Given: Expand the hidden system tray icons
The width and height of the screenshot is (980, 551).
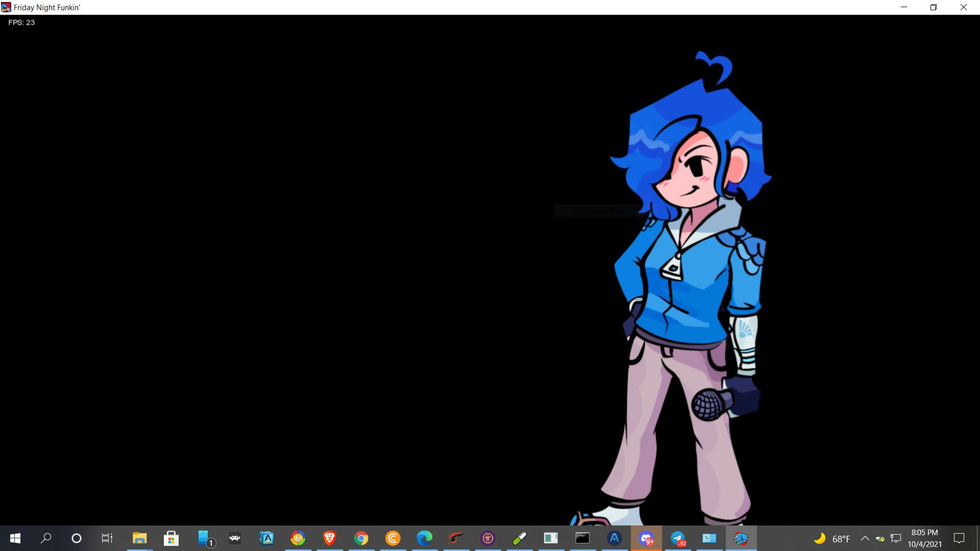Looking at the screenshot, I should click(x=865, y=538).
